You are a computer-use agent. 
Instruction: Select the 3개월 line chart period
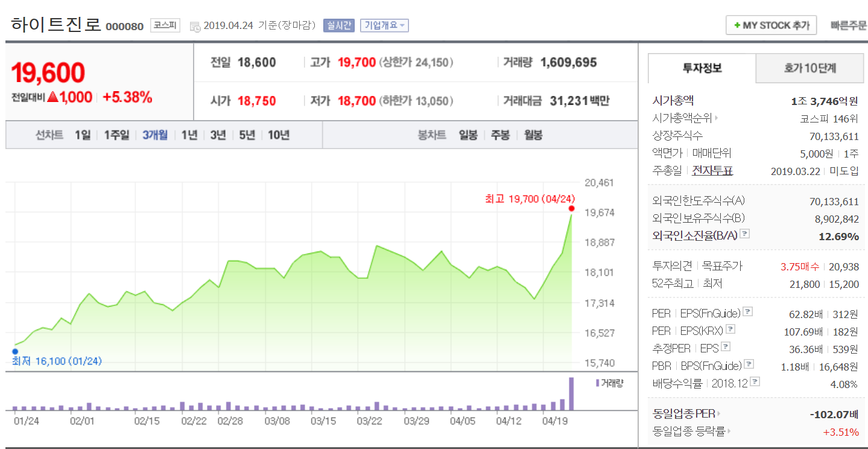[x=155, y=135]
